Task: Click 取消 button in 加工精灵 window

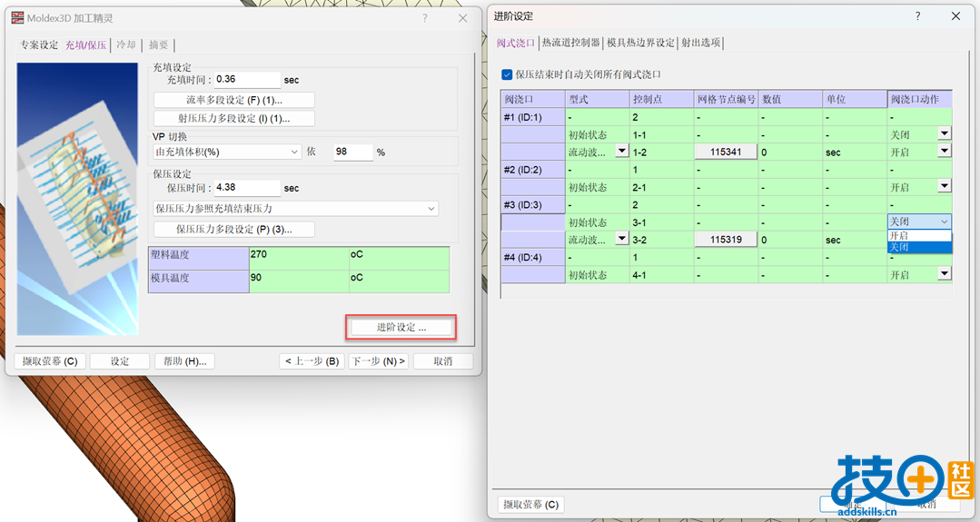Action: click(443, 361)
